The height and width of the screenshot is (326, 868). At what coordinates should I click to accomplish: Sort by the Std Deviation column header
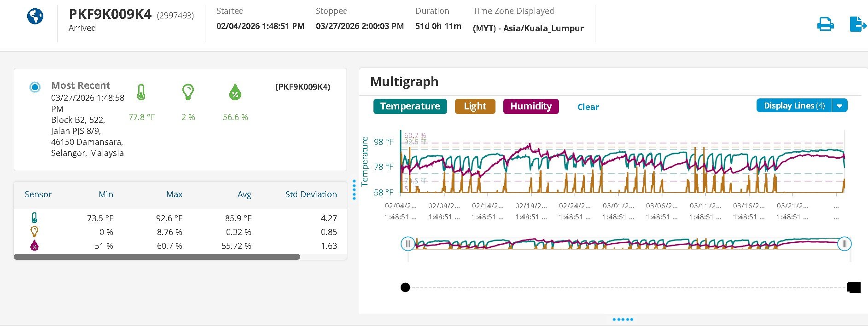pos(311,194)
